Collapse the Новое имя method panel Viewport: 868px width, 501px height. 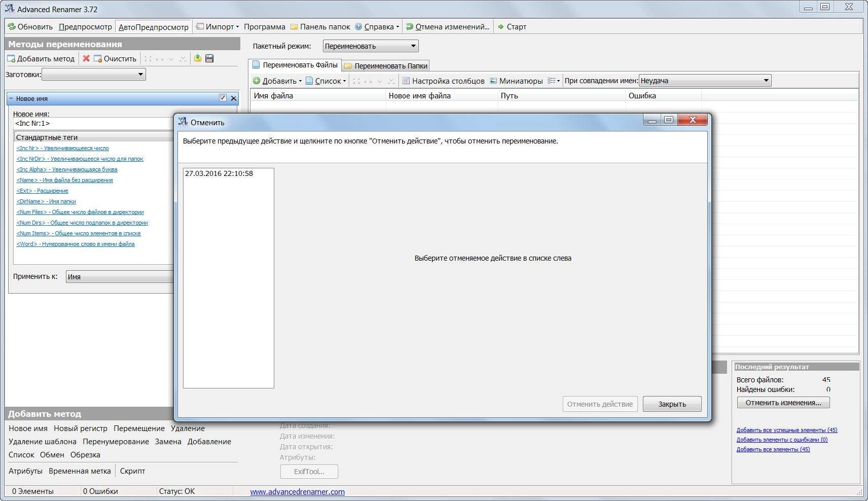11,98
